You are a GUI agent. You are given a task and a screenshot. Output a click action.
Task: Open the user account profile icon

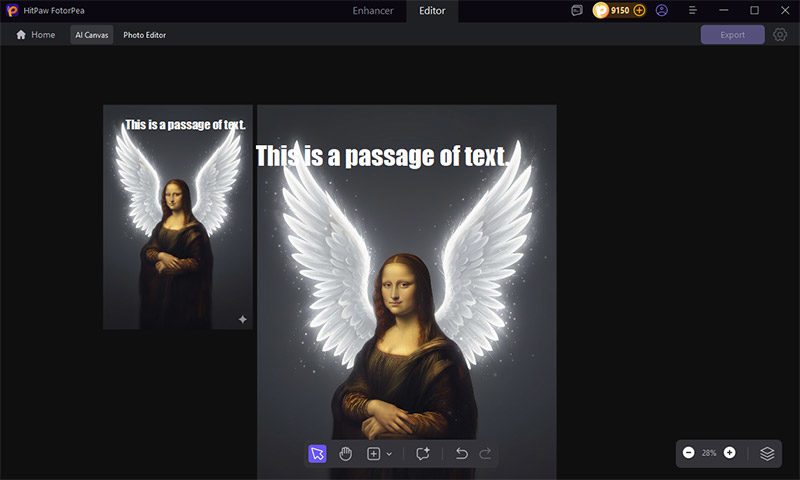point(661,10)
